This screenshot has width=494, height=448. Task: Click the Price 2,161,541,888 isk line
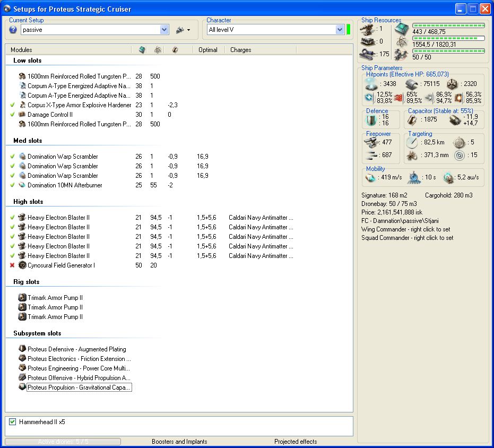coord(392,212)
